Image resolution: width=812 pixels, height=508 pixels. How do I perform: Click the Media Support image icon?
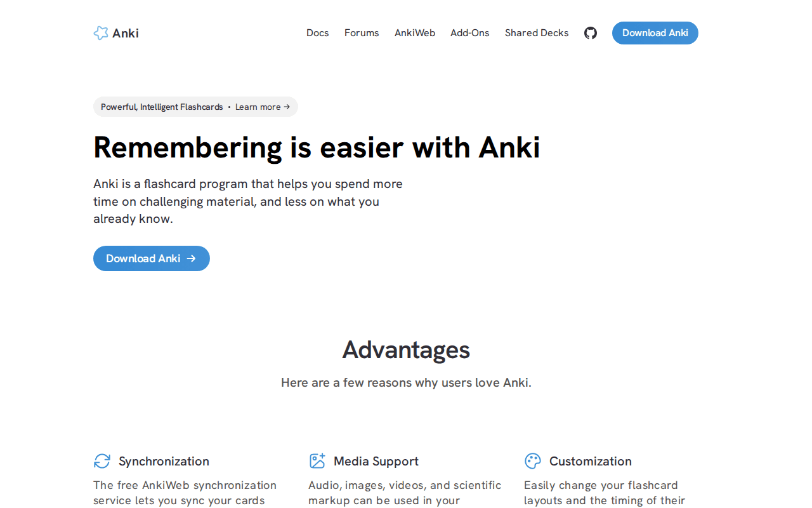pyautogui.click(x=317, y=461)
